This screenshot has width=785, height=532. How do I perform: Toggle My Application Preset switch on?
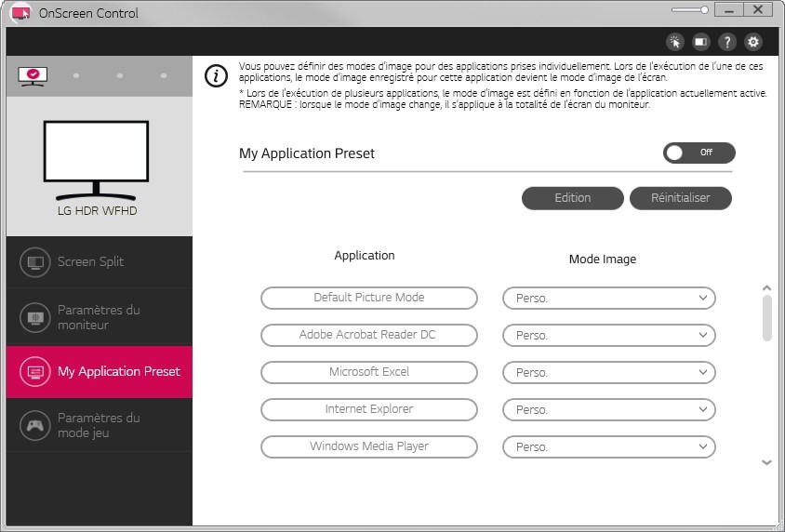point(699,153)
